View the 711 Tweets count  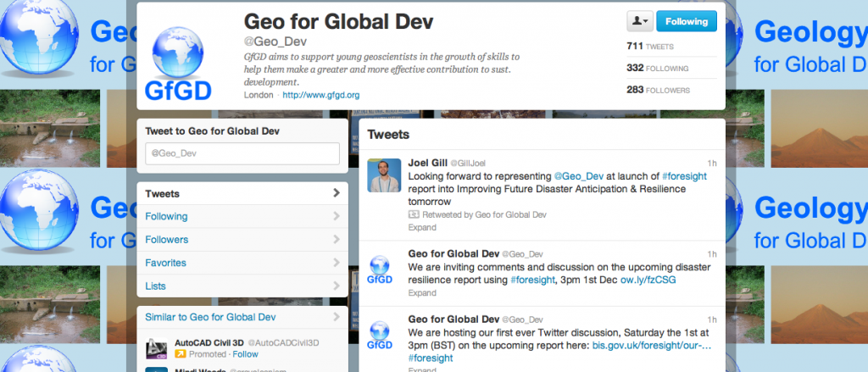pos(650,47)
